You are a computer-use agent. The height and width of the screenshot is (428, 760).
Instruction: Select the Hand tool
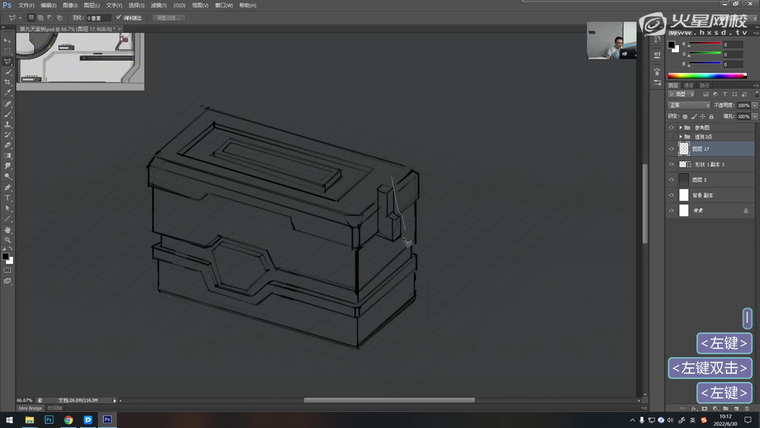click(x=7, y=230)
